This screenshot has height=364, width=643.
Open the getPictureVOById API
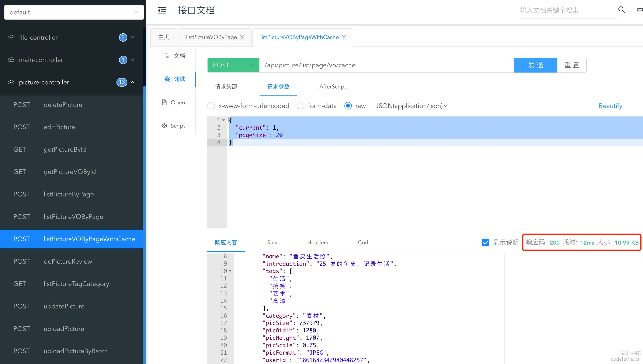coord(72,172)
